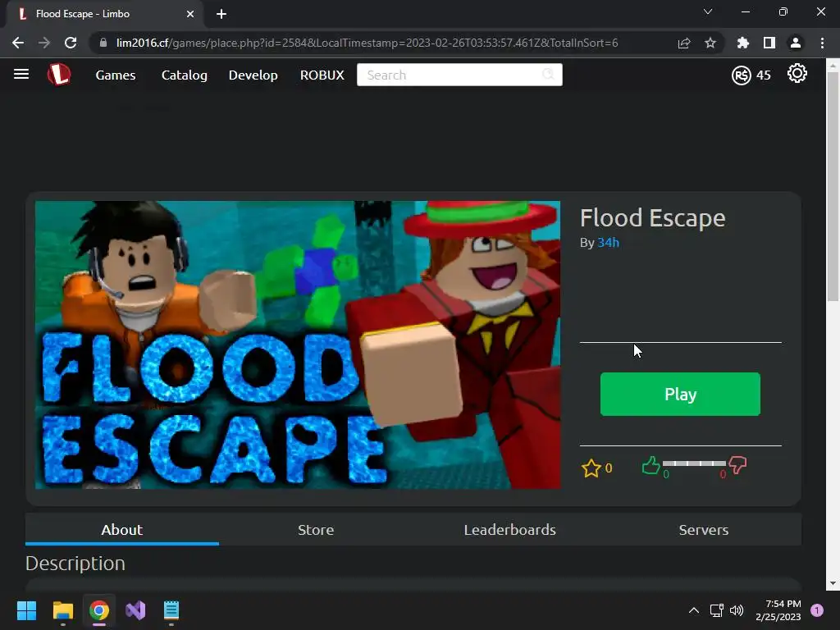Open the Catalog menu

(x=185, y=75)
